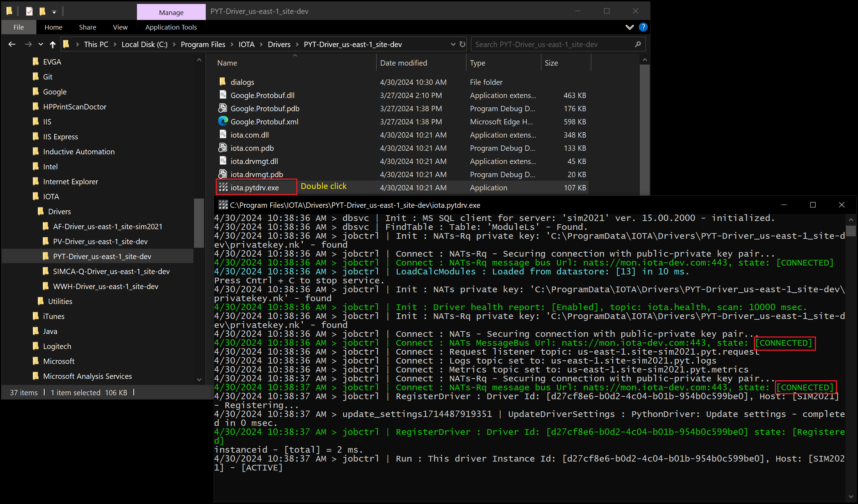Image resolution: width=858 pixels, height=504 pixels.
Task: Go back with the back arrow
Action: click(12, 44)
